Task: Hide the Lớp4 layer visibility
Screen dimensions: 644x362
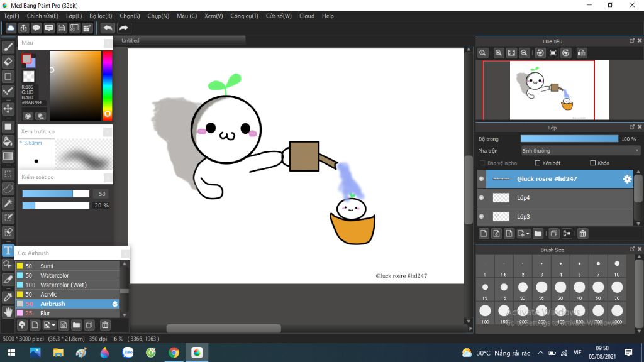Action: pyautogui.click(x=482, y=197)
